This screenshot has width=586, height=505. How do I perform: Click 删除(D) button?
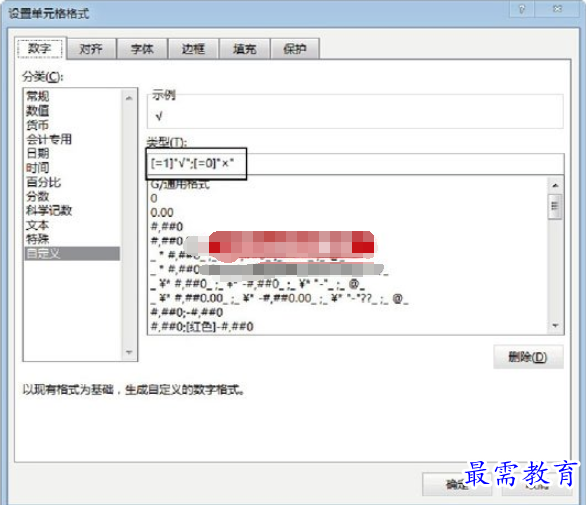click(x=528, y=357)
